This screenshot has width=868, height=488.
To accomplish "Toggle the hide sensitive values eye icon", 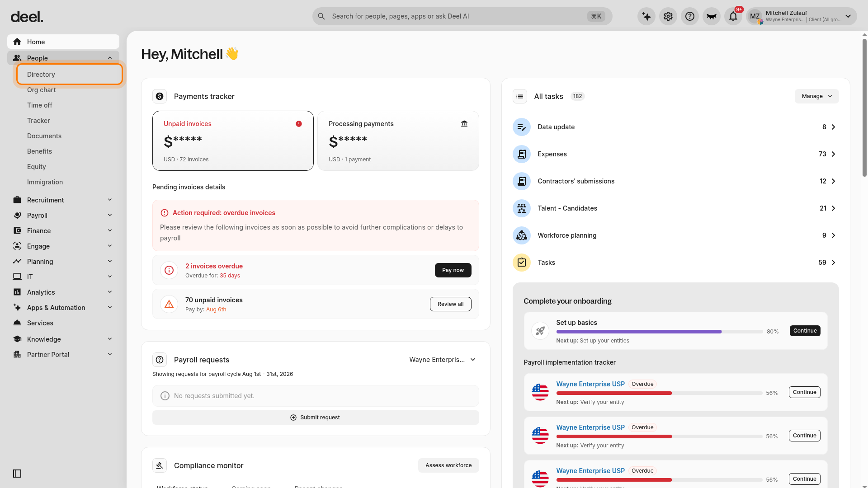I will click(x=712, y=16).
